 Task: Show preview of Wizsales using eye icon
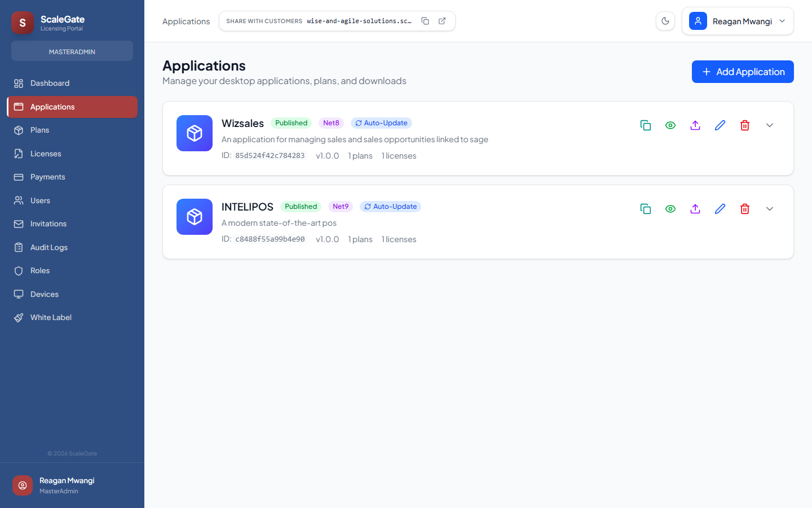pos(670,125)
